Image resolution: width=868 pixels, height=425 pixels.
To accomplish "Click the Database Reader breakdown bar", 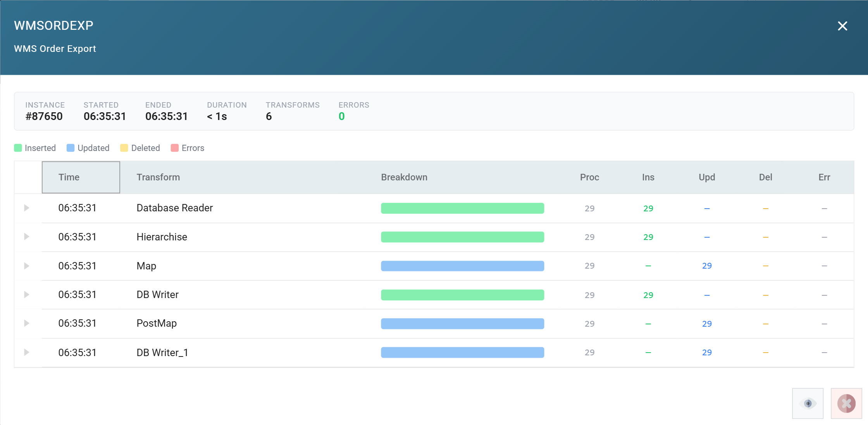I will coord(462,208).
